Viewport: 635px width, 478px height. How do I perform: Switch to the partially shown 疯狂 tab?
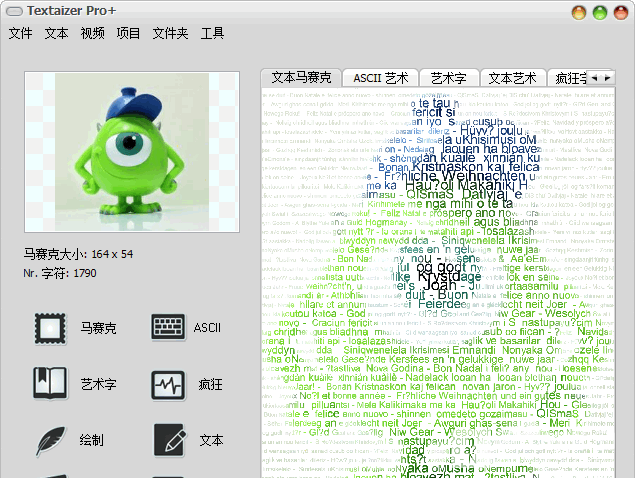tap(568, 78)
